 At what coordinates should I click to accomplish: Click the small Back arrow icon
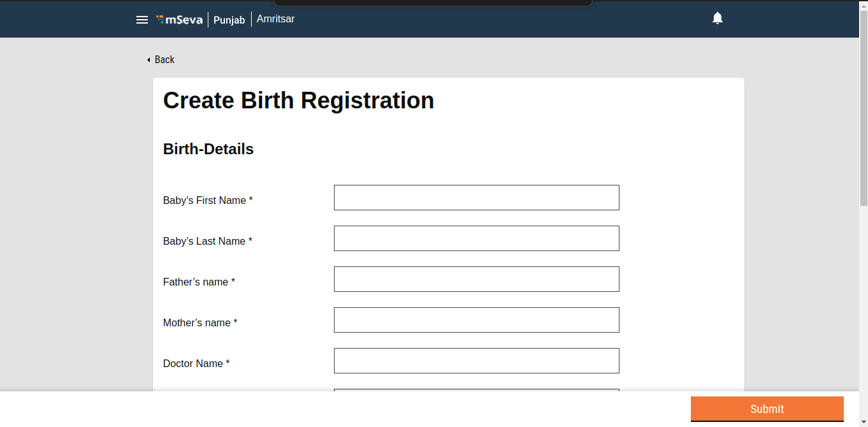tap(148, 60)
